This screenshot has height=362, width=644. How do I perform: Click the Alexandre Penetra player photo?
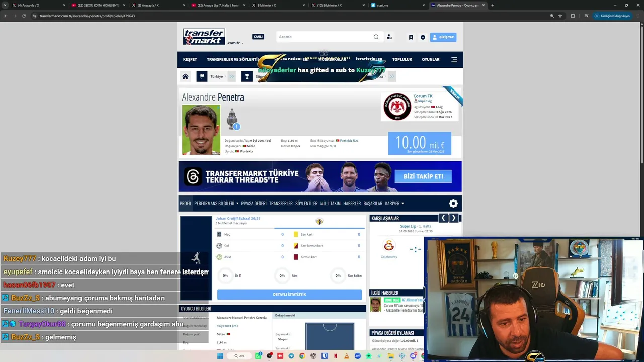[201, 130]
